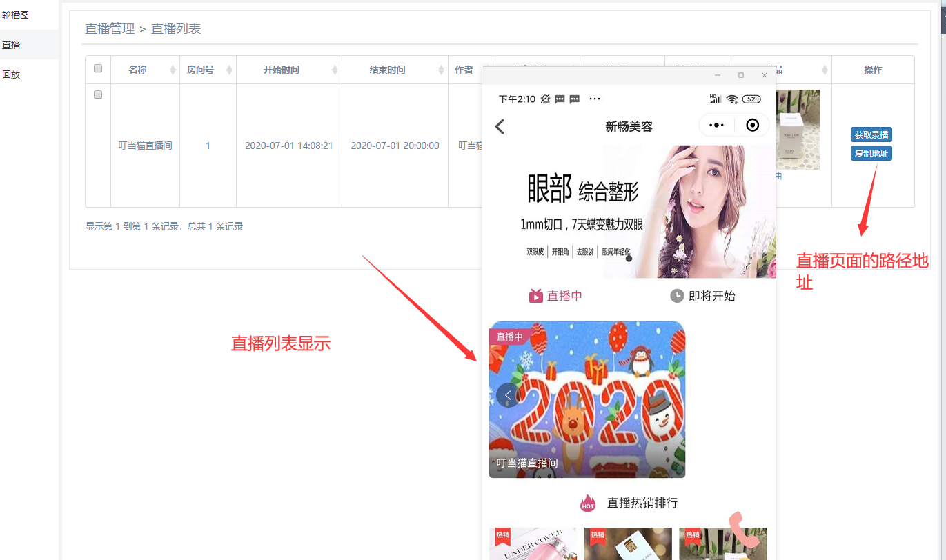Click the end time 2020-07-01 20:00:00
This screenshot has height=560, width=946.
[x=395, y=146]
